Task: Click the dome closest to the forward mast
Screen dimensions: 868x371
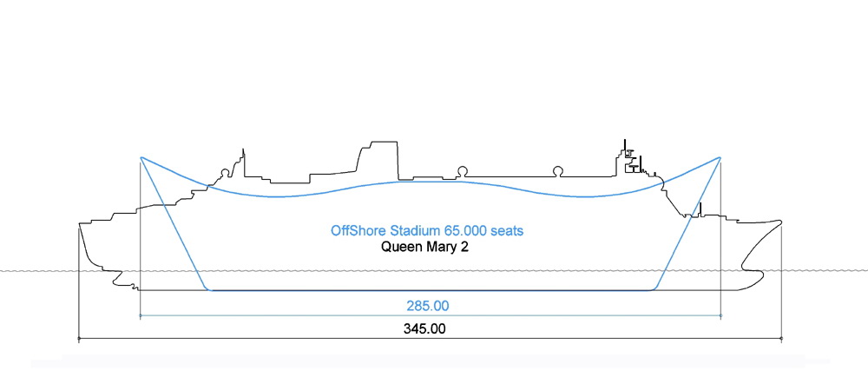Action: (x=557, y=171)
